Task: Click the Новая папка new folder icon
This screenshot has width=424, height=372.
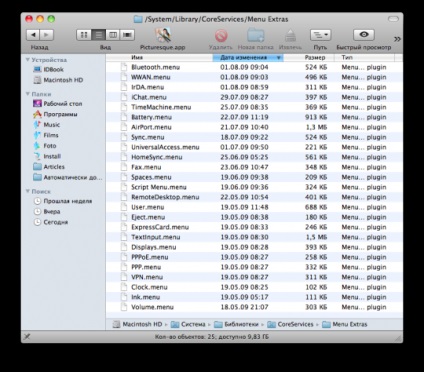Action: (x=256, y=35)
